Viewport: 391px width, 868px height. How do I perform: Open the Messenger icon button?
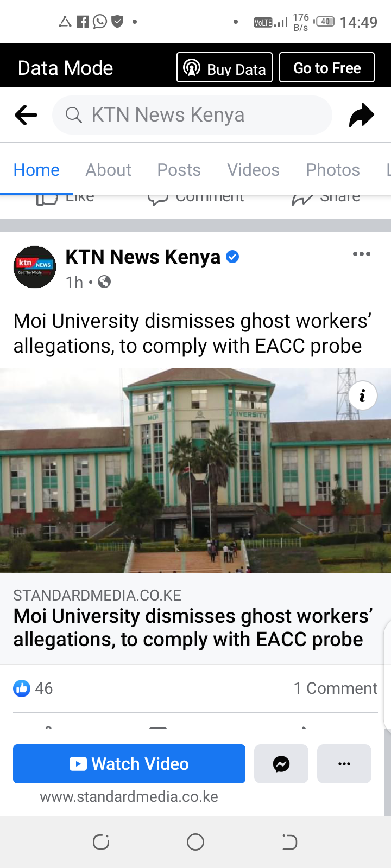tap(281, 764)
